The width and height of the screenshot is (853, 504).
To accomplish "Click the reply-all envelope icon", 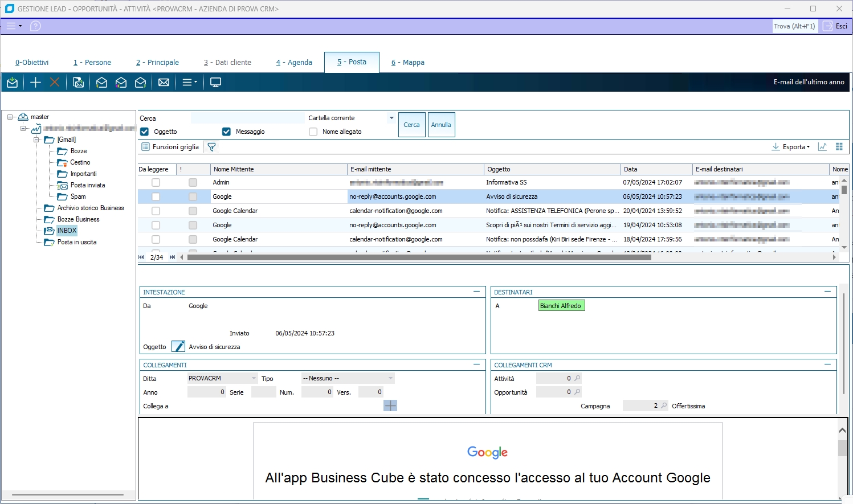I will [x=121, y=83].
